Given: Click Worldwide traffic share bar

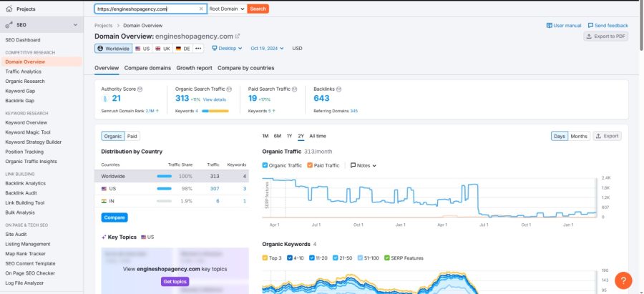Looking at the screenshot, I should tap(165, 177).
